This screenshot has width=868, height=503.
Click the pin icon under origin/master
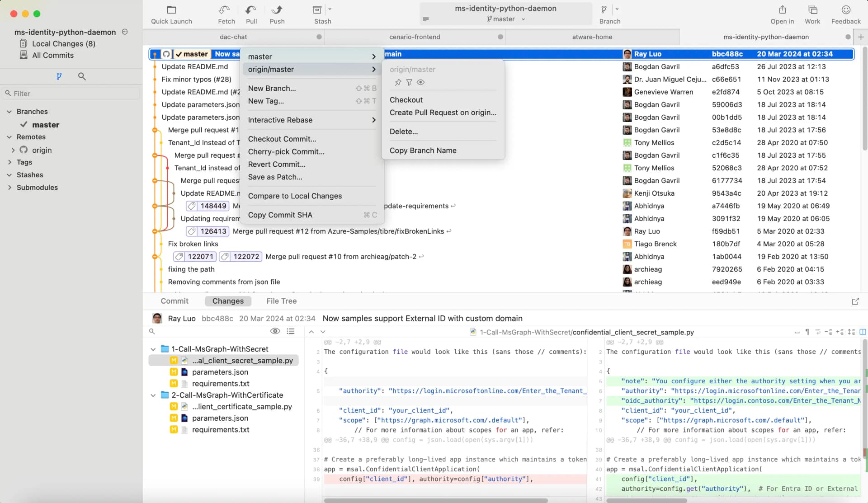tap(398, 82)
